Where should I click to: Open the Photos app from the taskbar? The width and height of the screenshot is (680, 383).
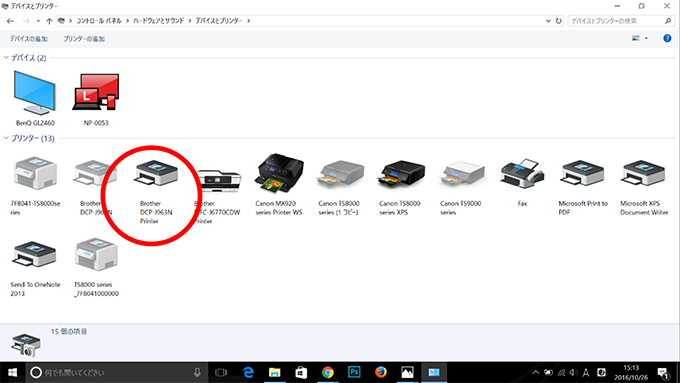pyautogui.click(x=407, y=372)
